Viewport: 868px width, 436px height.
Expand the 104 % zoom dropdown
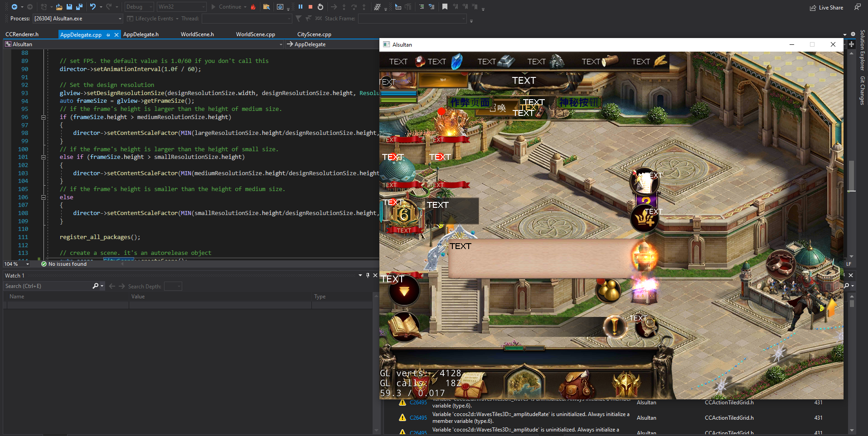[28, 264]
